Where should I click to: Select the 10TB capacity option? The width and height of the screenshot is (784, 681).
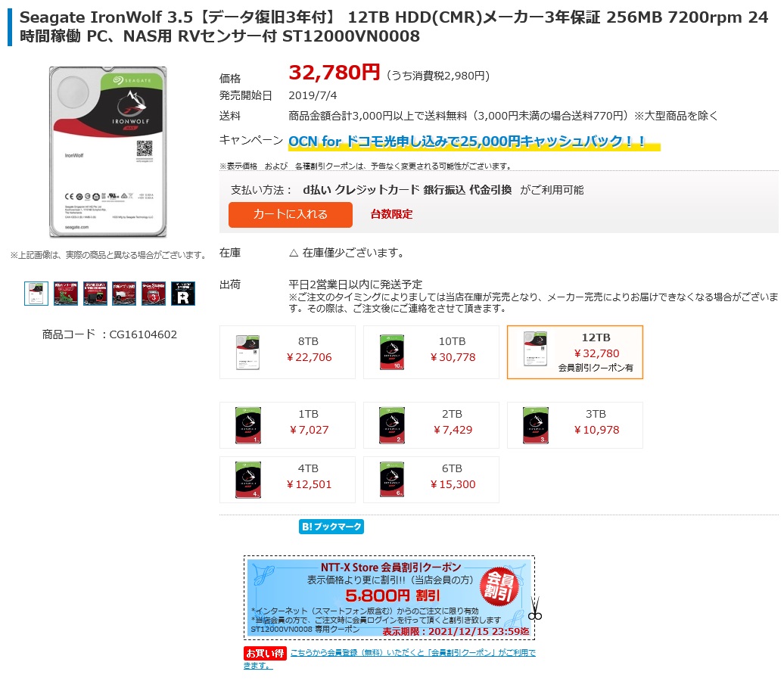431,352
